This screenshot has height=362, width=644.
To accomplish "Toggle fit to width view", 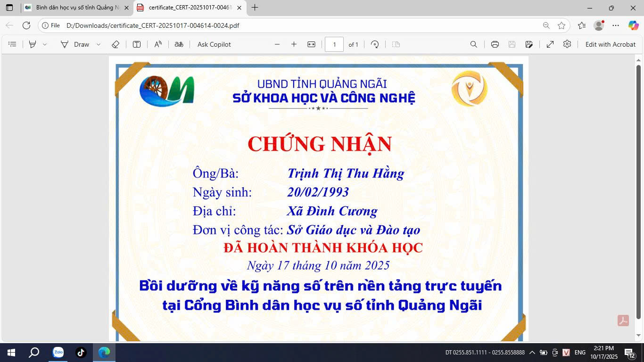I will (x=311, y=44).
